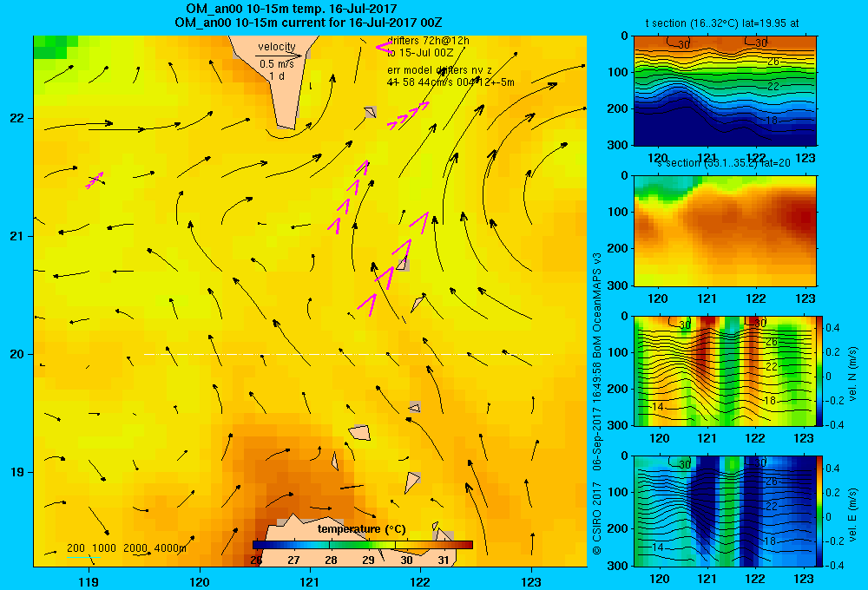Click latitude label 19 on the main map

point(16,472)
